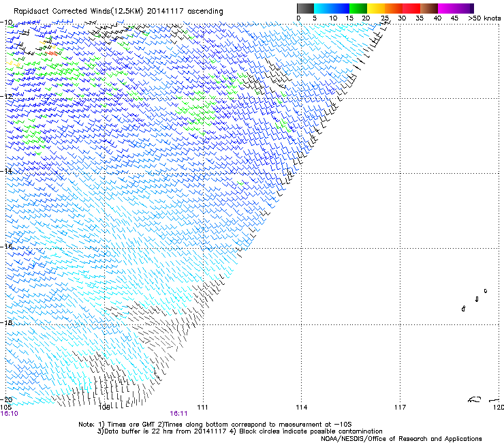The height and width of the screenshot is (443, 504).
Task: Click the orange 25-30 knots legend segment
Action: pos(394,8)
